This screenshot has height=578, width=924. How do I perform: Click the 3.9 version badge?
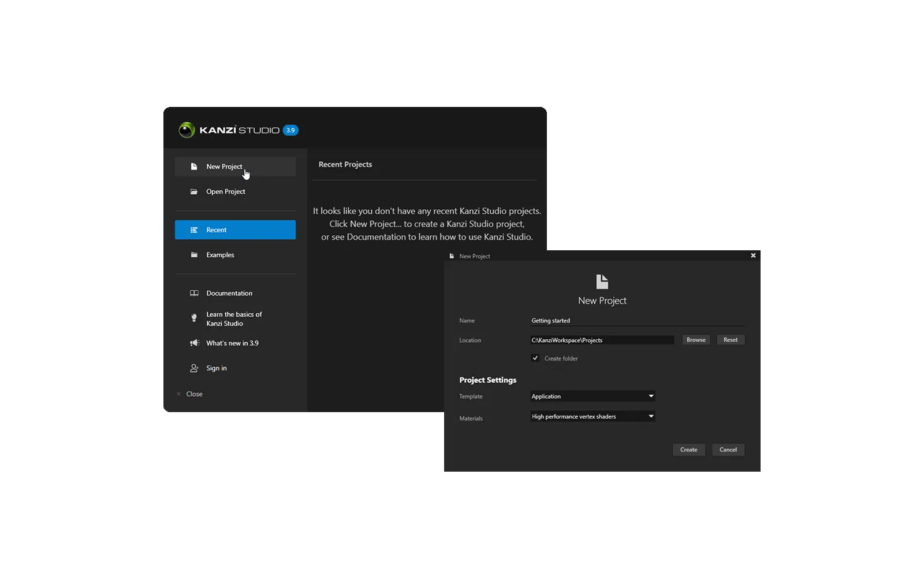(x=290, y=130)
